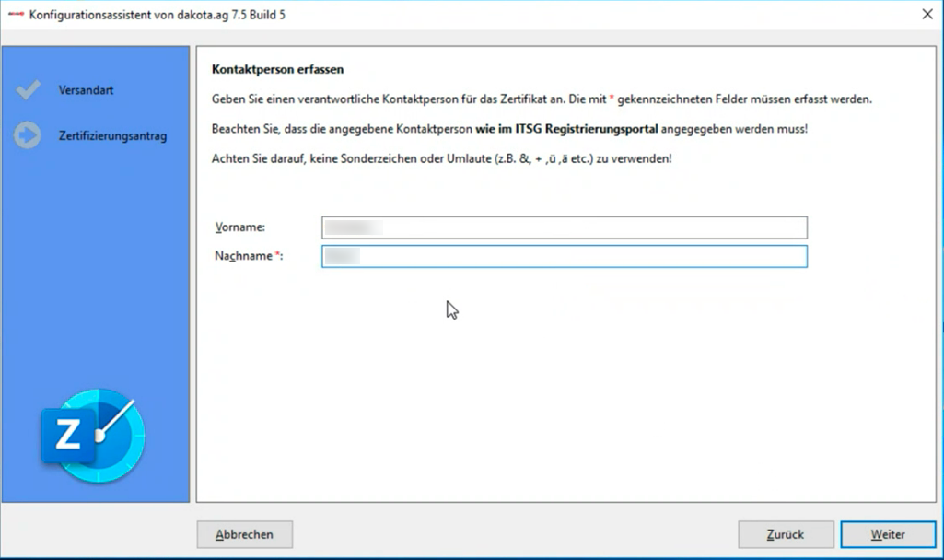Click Zurück to go back a step
This screenshot has height=560, width=944.
click(786, 534)
